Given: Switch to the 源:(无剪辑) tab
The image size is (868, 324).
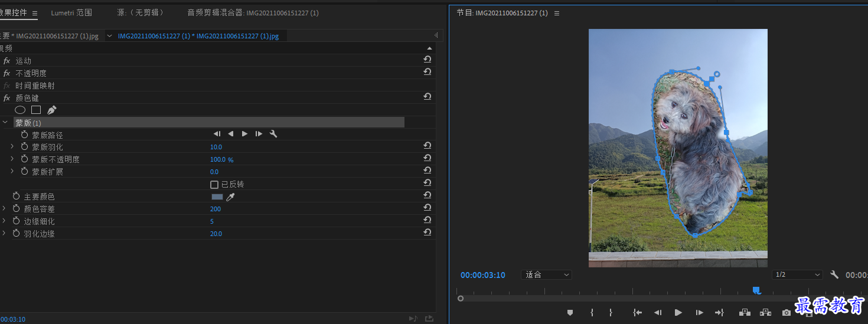Looking at the screenshot, I should click(x=141, y=12).
